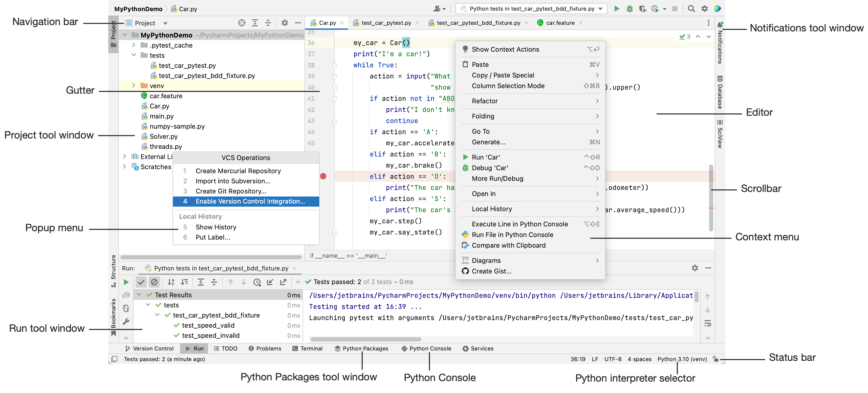Click the Python 3.10 (venv) interpreter selector
The width and height of the screenshot is (868, 393).
point(682,359)
